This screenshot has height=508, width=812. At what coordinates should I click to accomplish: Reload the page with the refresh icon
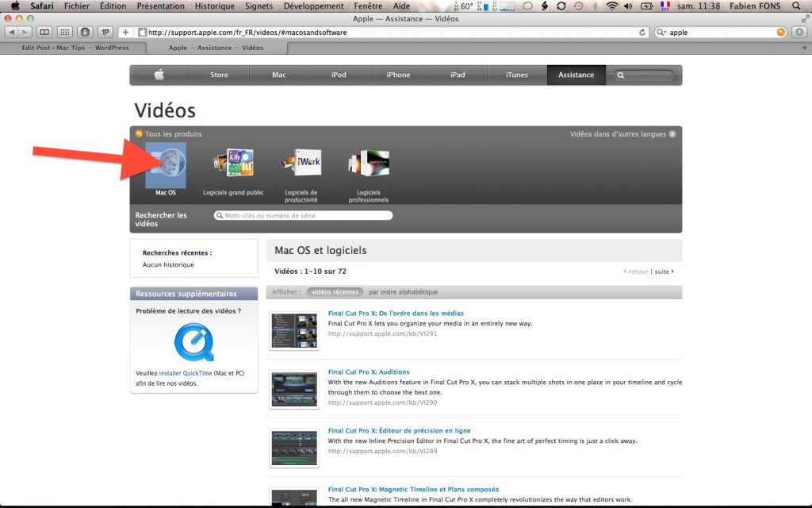(x=642, y=32)
